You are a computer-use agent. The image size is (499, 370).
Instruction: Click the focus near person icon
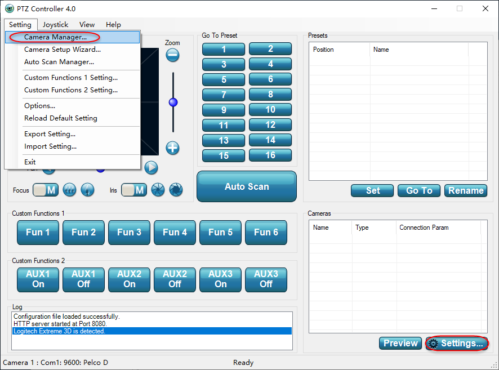point(88,190)
